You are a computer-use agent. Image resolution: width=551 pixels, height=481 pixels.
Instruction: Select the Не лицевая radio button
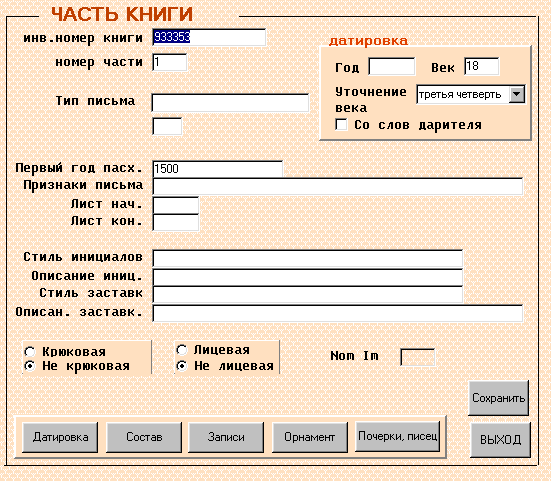182,366
